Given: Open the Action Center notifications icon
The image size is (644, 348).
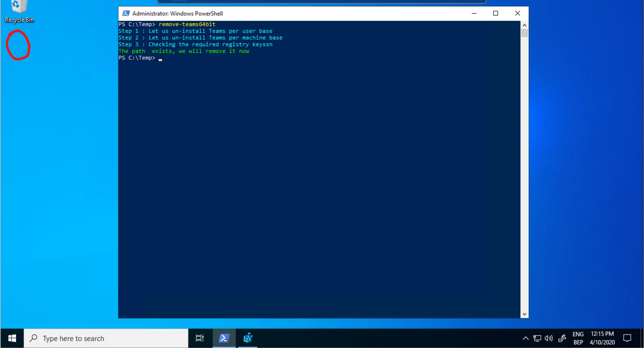Looking at the screenshot, I should click(x=627, y=338).
